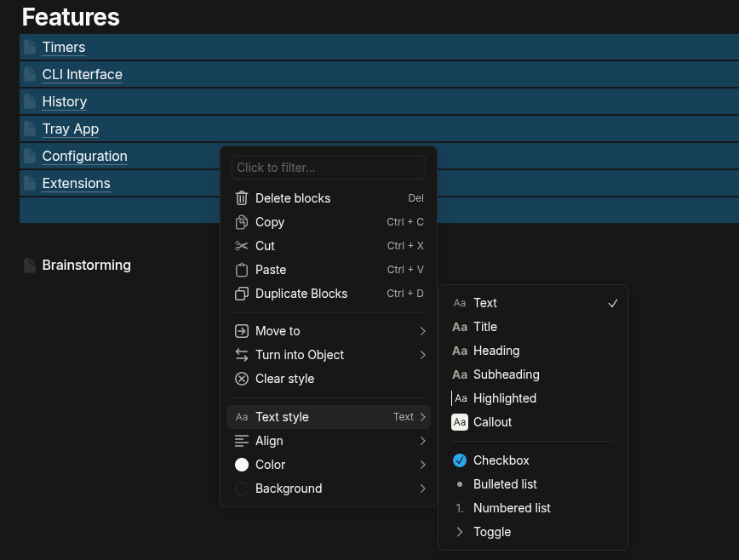Click the '1.' icon for Numbered list
Image resolution: width=739 pixels, height=560 pixels.
click(460, 508)
